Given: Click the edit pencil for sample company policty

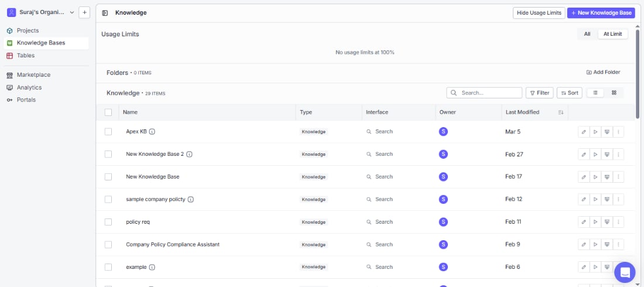Looking at the screenshot, I should (583, 199).
